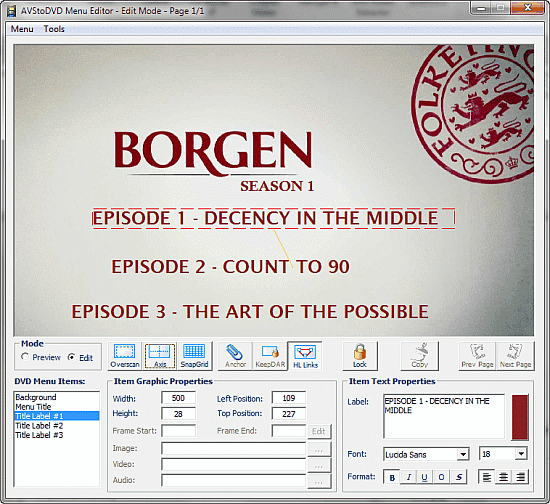
Task: Toggle the Axis guide button
Action: [x=160, y=356]
